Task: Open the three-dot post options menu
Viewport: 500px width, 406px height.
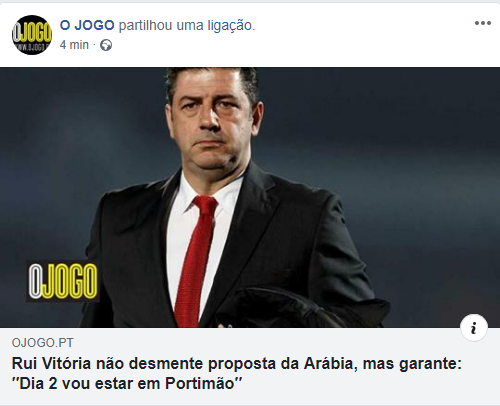Action: pyautogui.click(x=483, y=23)
